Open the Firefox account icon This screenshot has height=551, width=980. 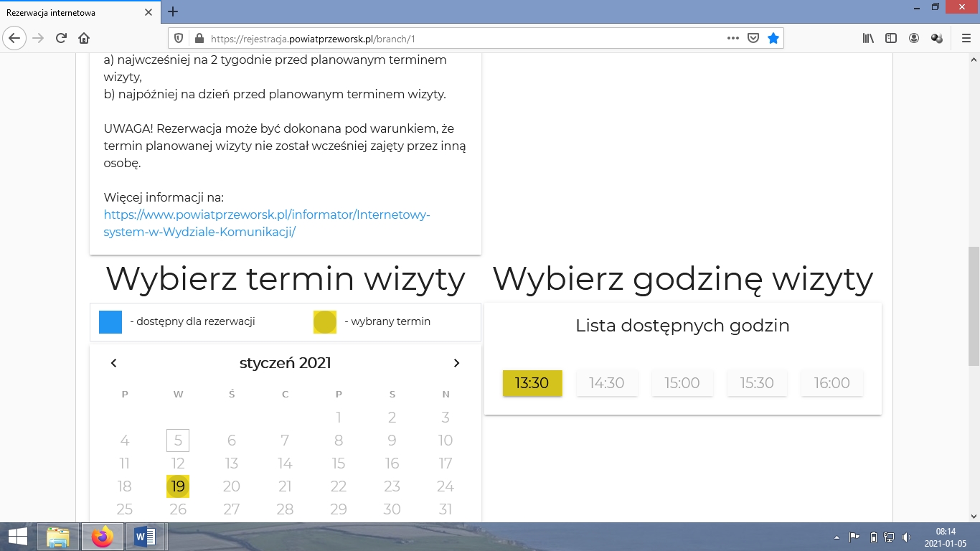pos(914,38)
